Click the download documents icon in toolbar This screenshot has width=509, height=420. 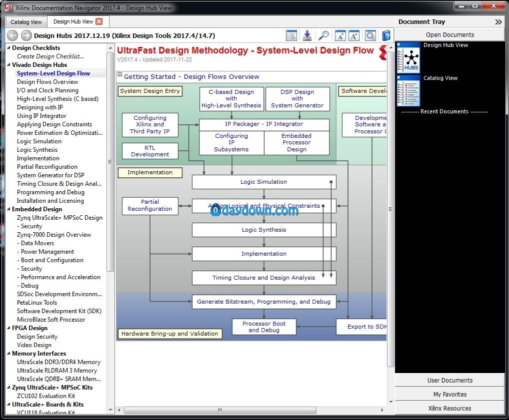click(x=307, y=35)
